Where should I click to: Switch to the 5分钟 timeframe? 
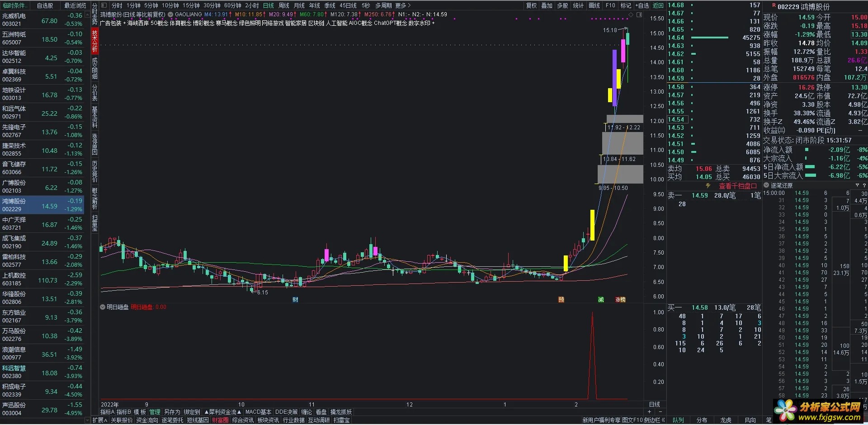click(151, 5)
